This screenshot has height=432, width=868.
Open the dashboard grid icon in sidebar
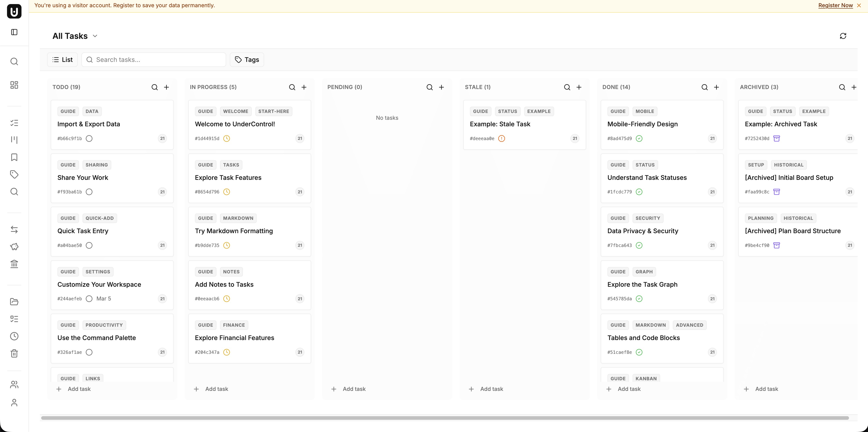(14, 85)
